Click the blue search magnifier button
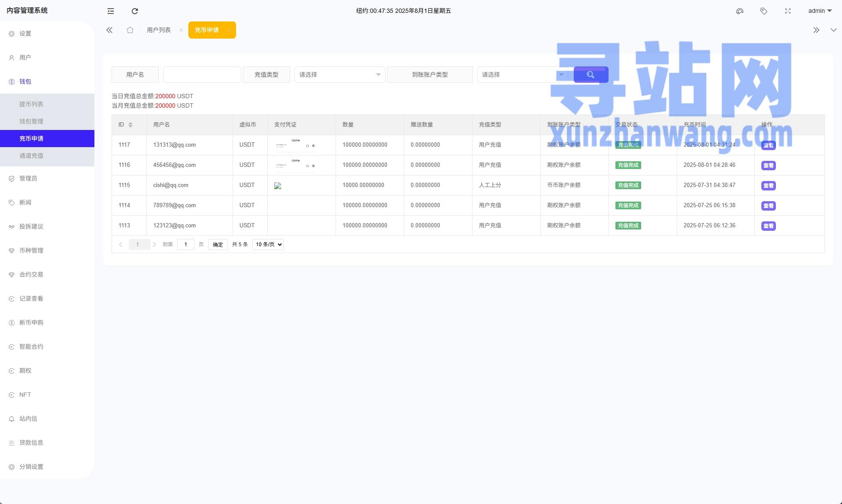Viewport: 842px width, 504px height. point(591,75)
